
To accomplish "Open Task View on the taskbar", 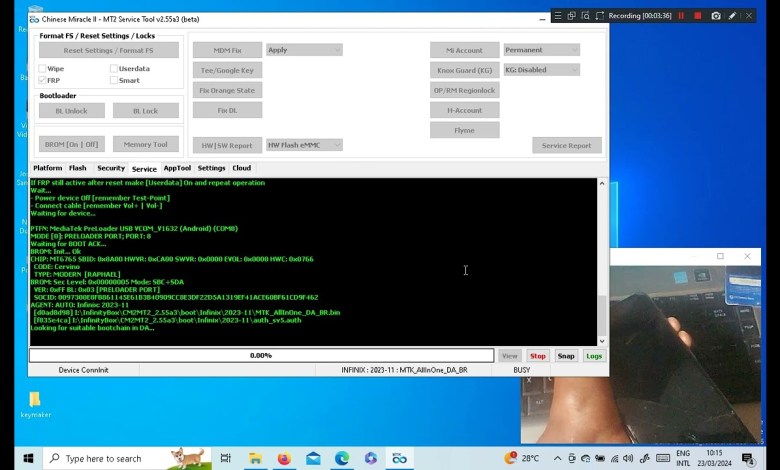I will 225,458.
